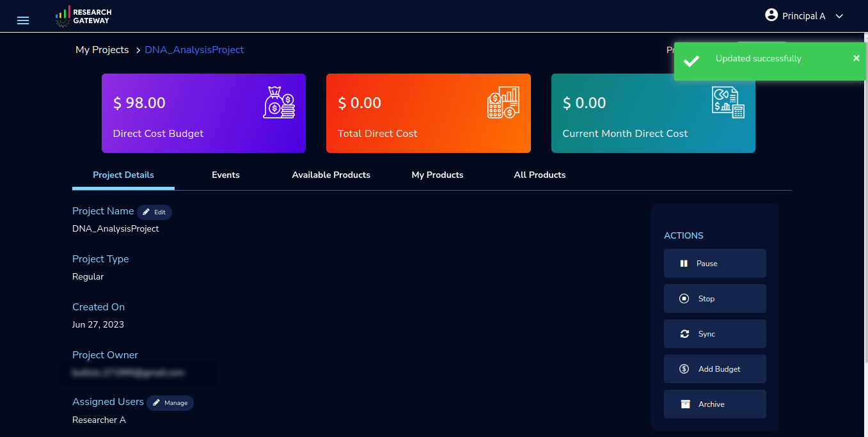
Task: Click the Current Month cost report icon
Action: 729,102
